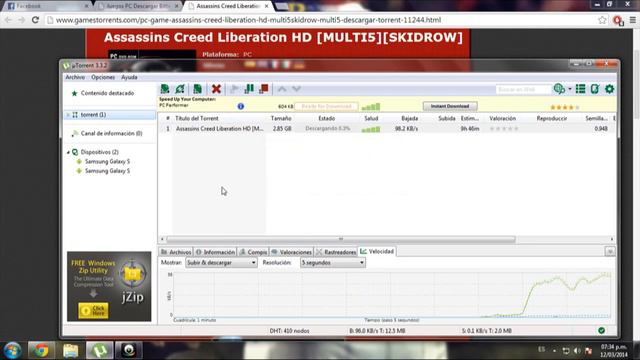Image resolution: width=640 pixels, height=360 pixels.
Task: Click the blue info icon in ad bar
Action: click(241, 106)
